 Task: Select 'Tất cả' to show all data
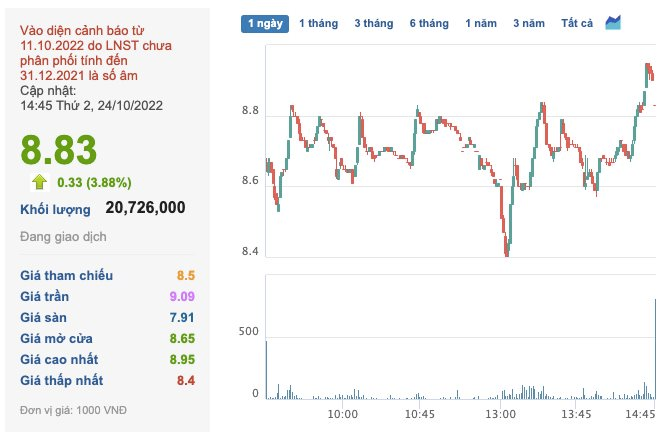(x=577, y=23)
